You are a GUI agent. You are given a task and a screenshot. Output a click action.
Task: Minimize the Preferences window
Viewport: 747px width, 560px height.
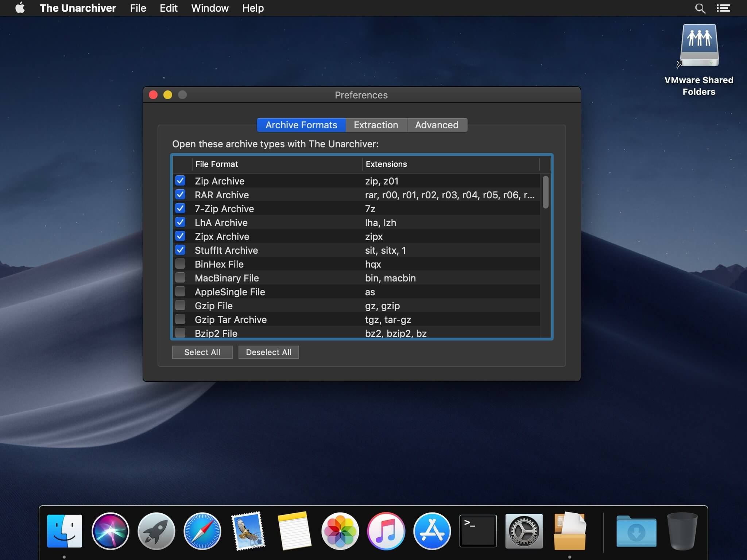[x=168, y=95]
